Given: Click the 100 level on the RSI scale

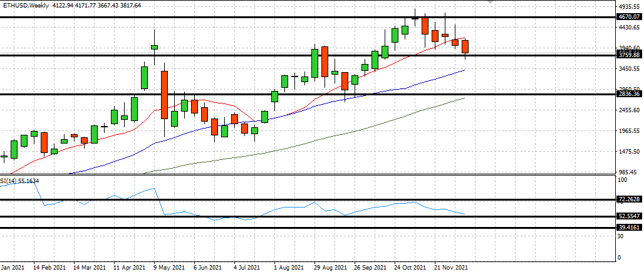Looking at the screenshot, I should [x=622, y=180].
